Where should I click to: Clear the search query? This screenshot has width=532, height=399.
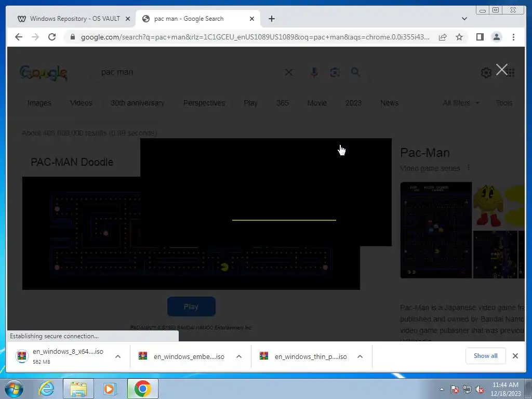click(289, 72)
